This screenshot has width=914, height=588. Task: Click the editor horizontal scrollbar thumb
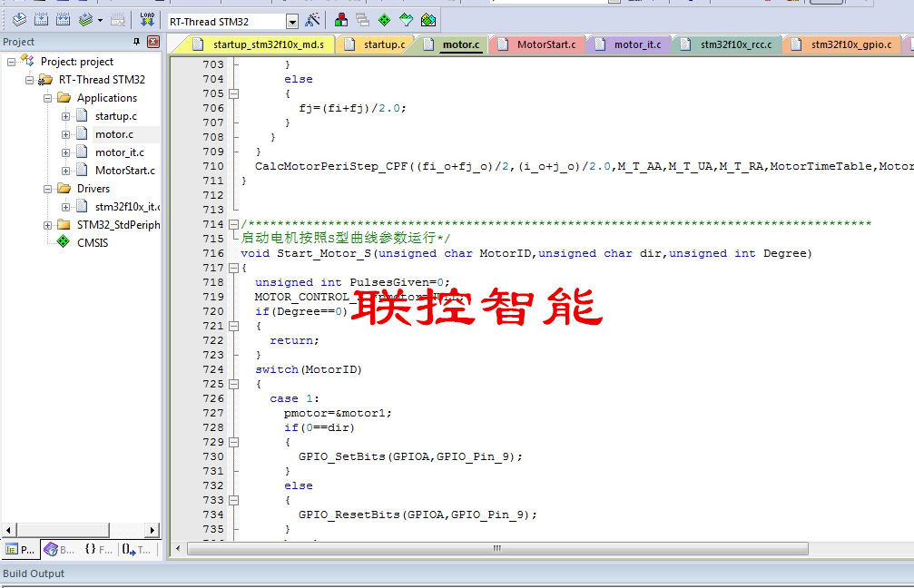coord(497,548)
